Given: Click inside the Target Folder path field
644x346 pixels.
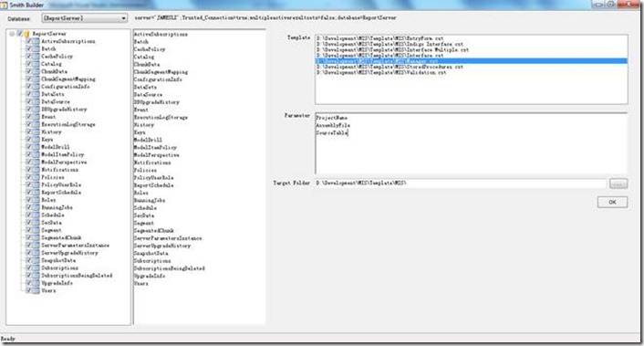Looking at the screenshot, I should tap(461, 183).
